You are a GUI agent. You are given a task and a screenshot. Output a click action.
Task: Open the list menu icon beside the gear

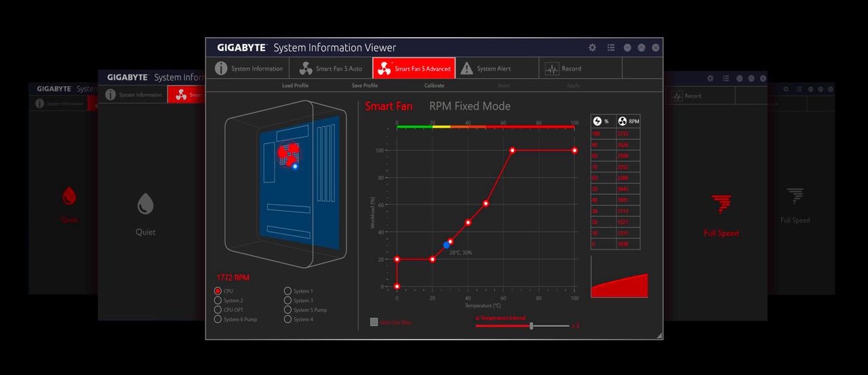coord(611,47)
